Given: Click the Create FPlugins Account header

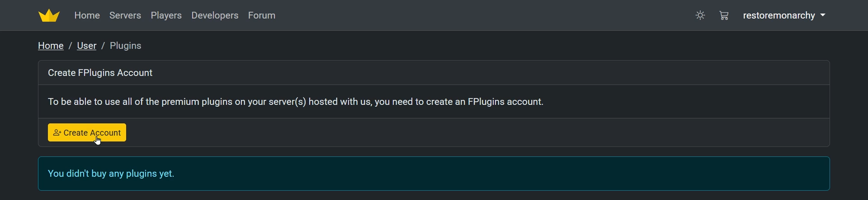Looking at the screenshot, I should pos(100,73).
